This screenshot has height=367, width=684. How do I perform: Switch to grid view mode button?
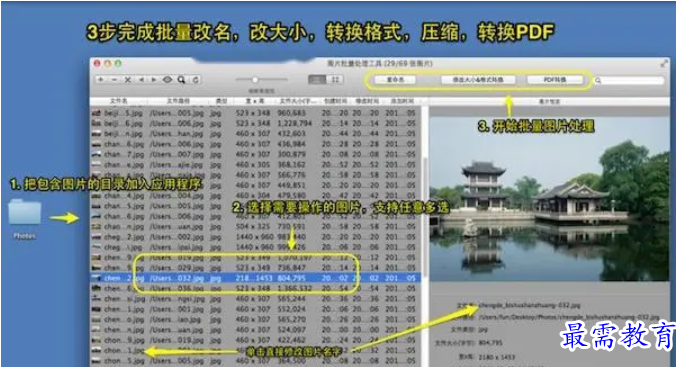335,79
